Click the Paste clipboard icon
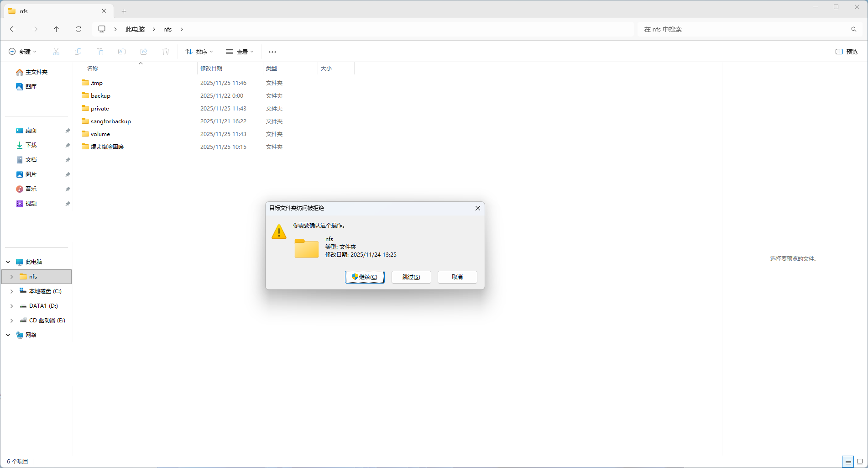This screenshot has height=468, width=868. point(100,52)
